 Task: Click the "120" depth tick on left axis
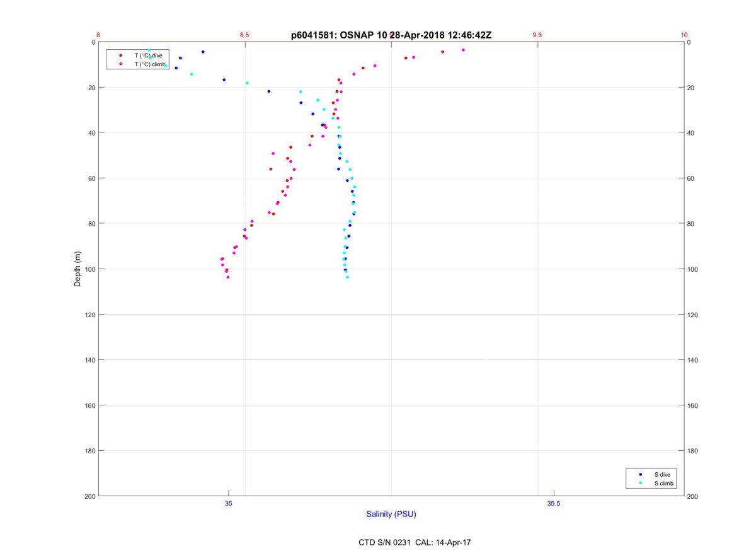pos(89,315)
